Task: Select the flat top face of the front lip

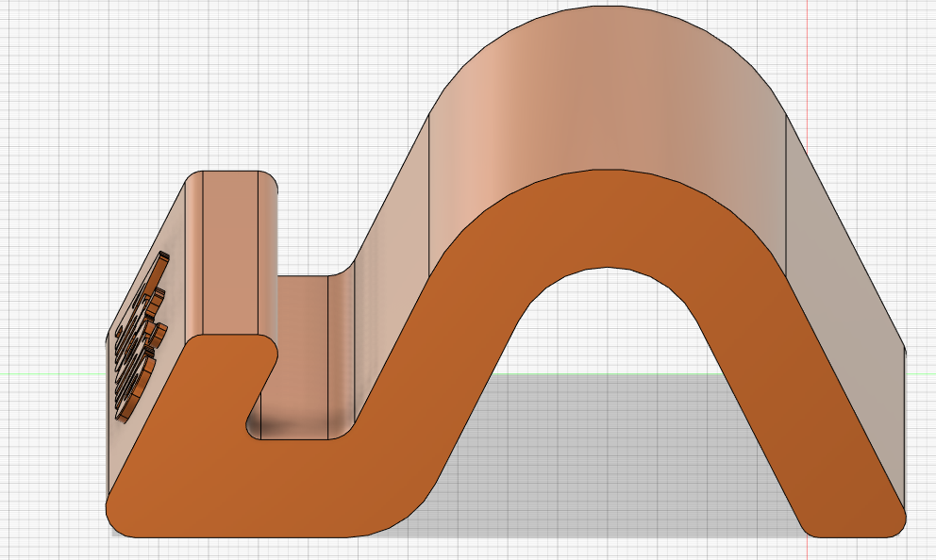Action: [x=230, y=254]
